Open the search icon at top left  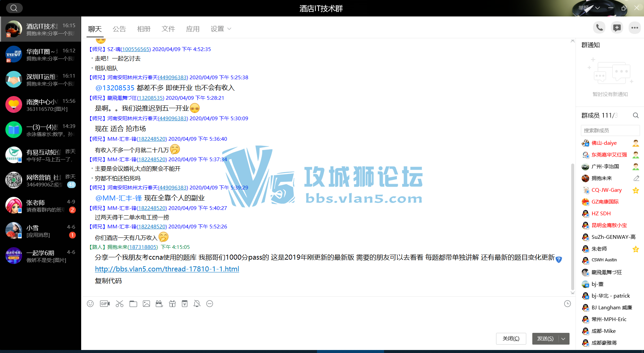14,8
